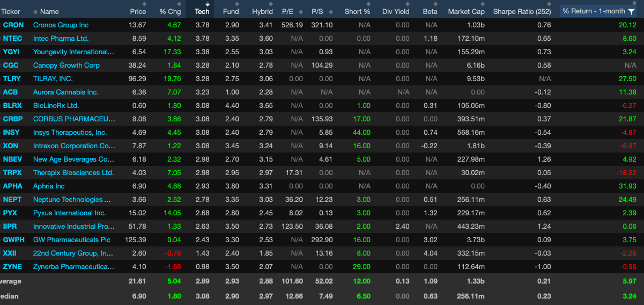644x305 pixels.
Task: Click the Aphria Inc company name
Action: 49,186
